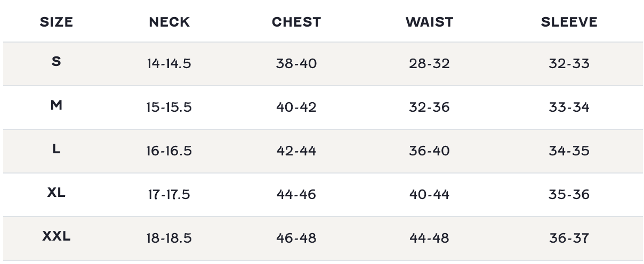Click the CHEST column header

[296, 22]
